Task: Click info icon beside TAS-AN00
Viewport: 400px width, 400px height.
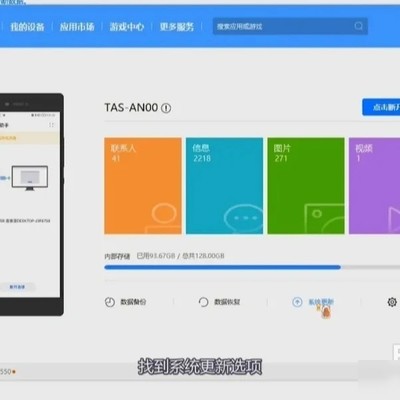Action: pos(166,108)
